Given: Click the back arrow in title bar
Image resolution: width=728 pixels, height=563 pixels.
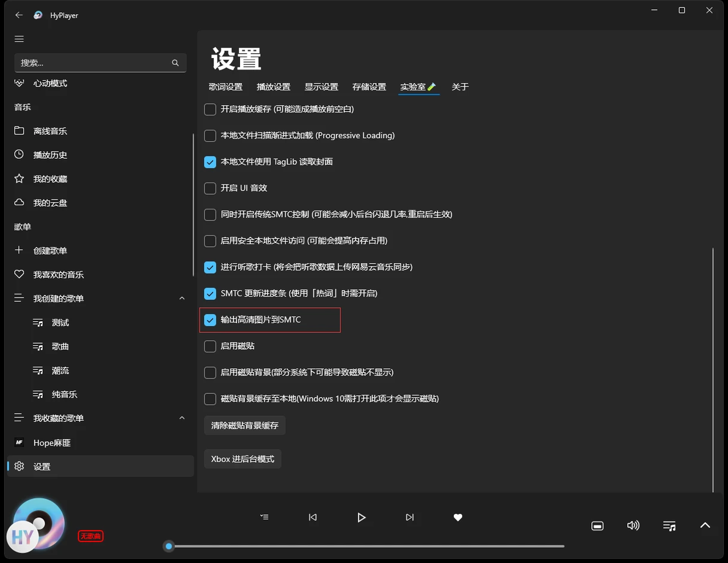Looking at the screenshot, I should coord(18,15).
